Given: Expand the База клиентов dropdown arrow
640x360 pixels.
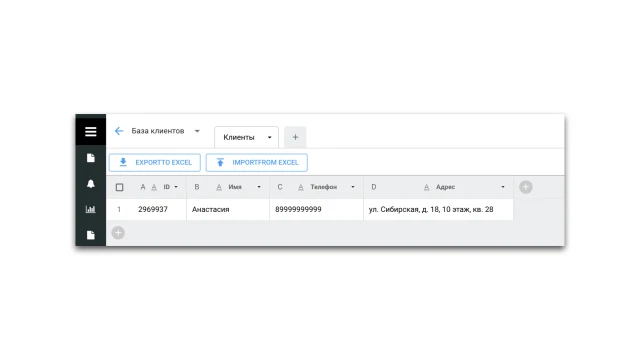Looking at the screenshot, I should (x=197, y=131).
